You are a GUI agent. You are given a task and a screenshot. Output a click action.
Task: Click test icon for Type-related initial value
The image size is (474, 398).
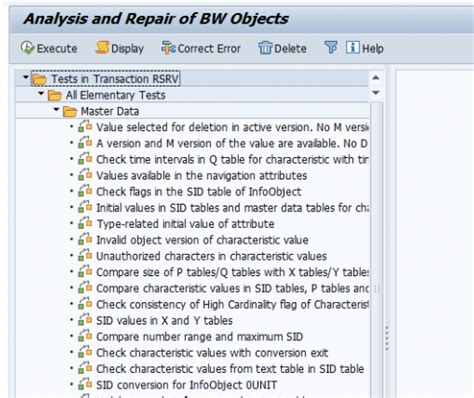85,223
